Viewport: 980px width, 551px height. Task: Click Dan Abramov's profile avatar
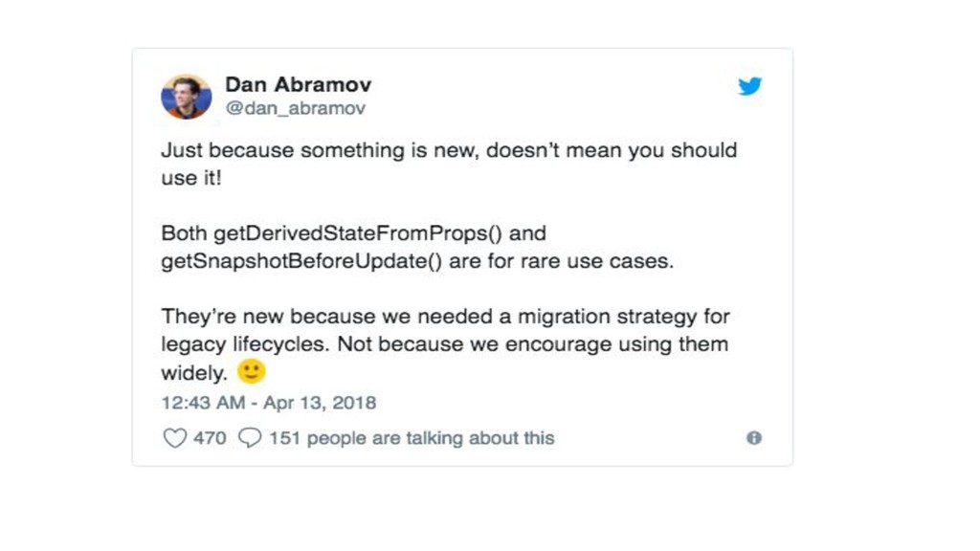tap(187, 97)
